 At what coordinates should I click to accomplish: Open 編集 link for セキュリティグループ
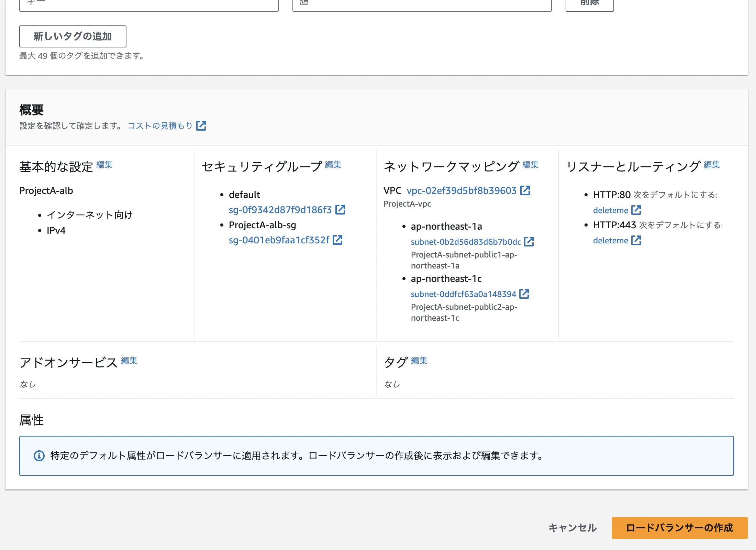tap(333, 165)
